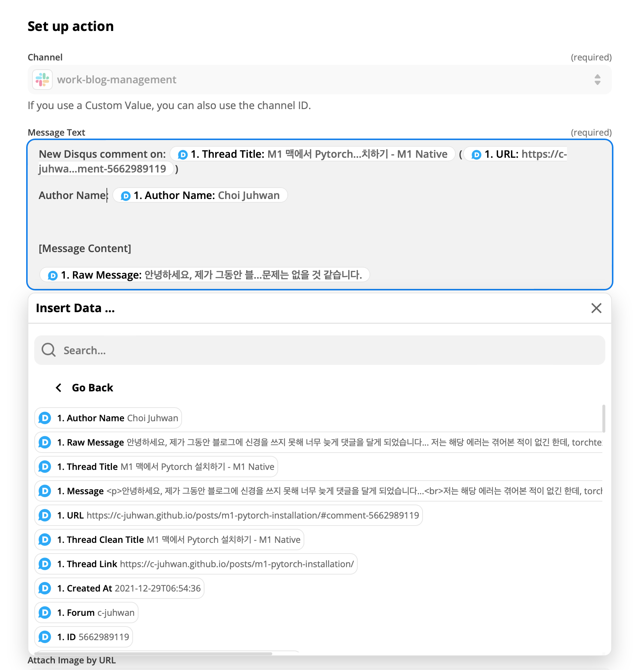
Task: Select the Author Name Choi Juhwan data pill
Action: pyautogui.click(x=108, y=418)
